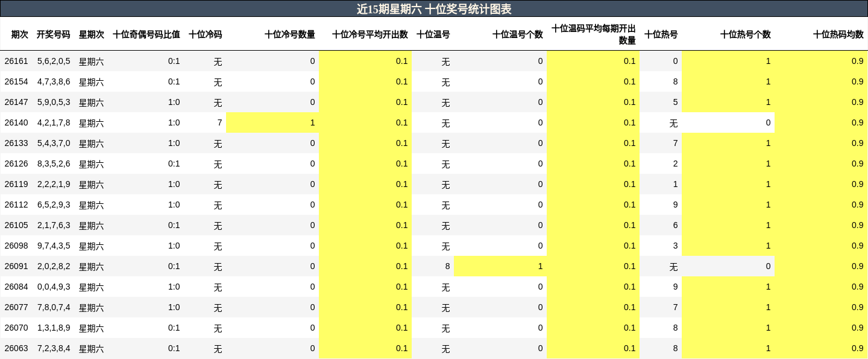Select the 十位奇偶号码比值 column header
The height and width of the screenshot is (359, 868).
146,34
